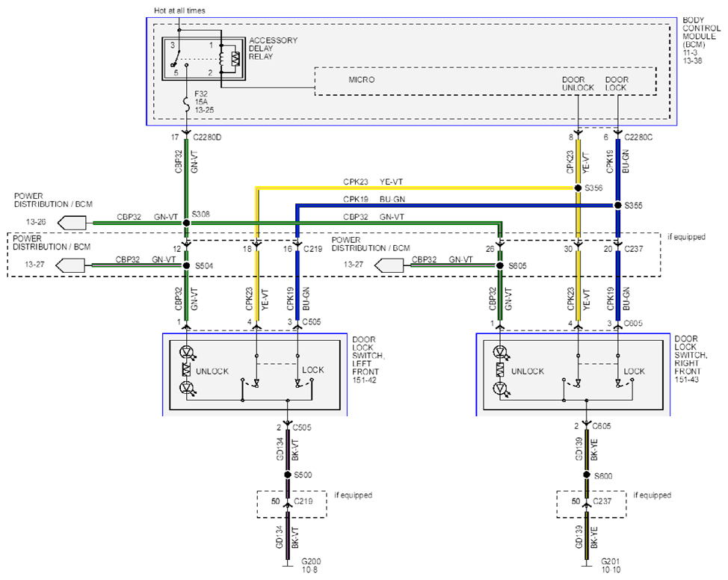Click the resistor symbol in left front switch
Image resolution: width=728 pixels, height=580 pixels.
187,370
